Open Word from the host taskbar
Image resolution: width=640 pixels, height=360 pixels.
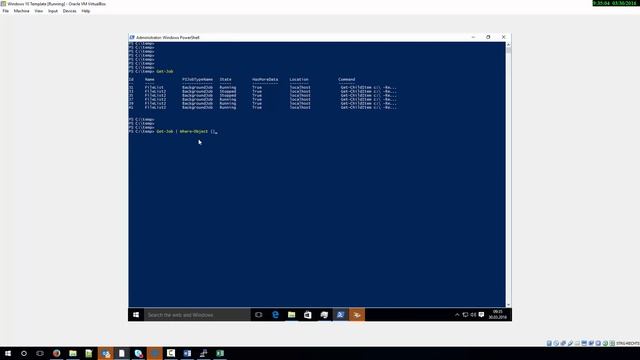[187, 353]
